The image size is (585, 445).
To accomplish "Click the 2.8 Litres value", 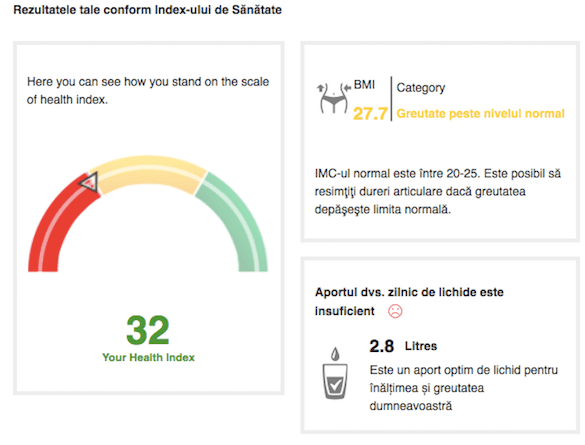I will (403, 346).
